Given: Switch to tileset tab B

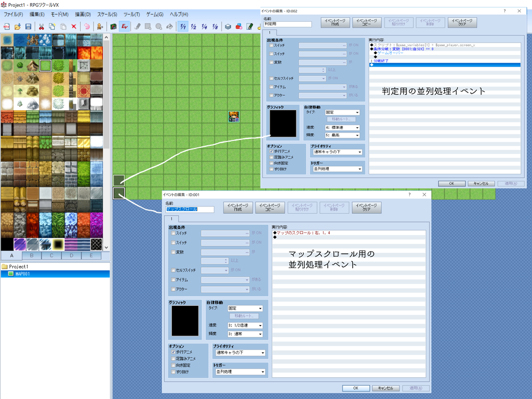Looking at the screenshot, I should coord(31,255).
